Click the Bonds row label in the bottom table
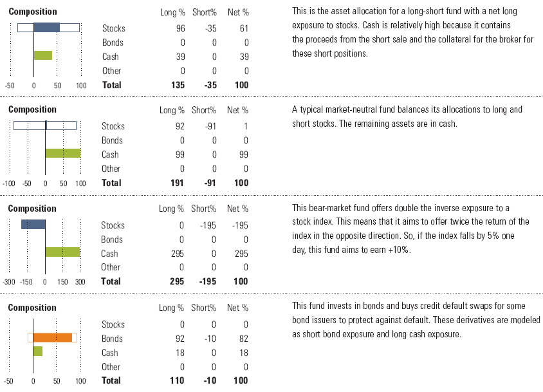 pos(113,339)
